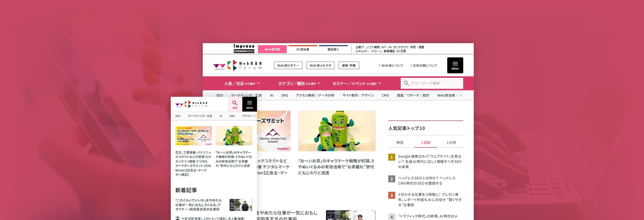Click the impress BUSINESS MEDIA logo
The image size is (644, 220).
244,49
